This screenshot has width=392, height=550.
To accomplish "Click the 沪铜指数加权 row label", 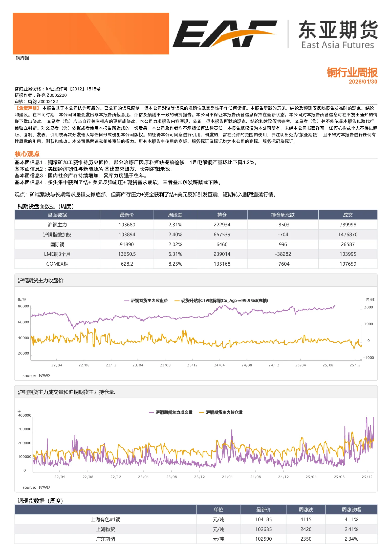I will pos(57,234).
